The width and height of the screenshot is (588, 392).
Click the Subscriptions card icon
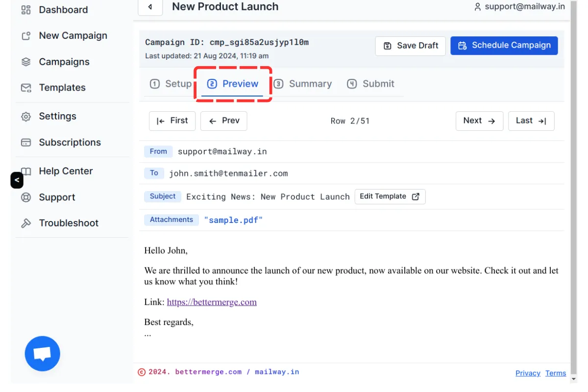coord(26,143)
